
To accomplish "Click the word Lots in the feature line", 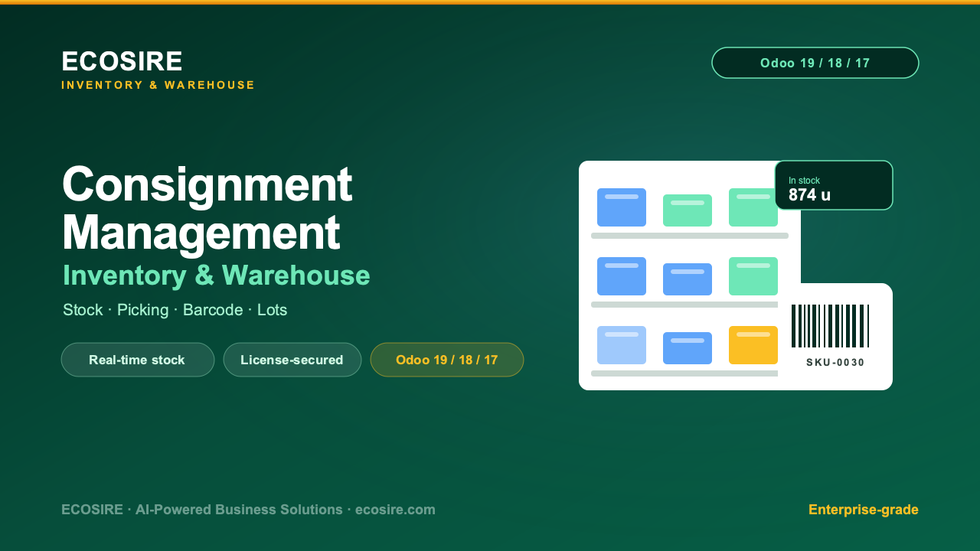I will (x=272, y=310).
